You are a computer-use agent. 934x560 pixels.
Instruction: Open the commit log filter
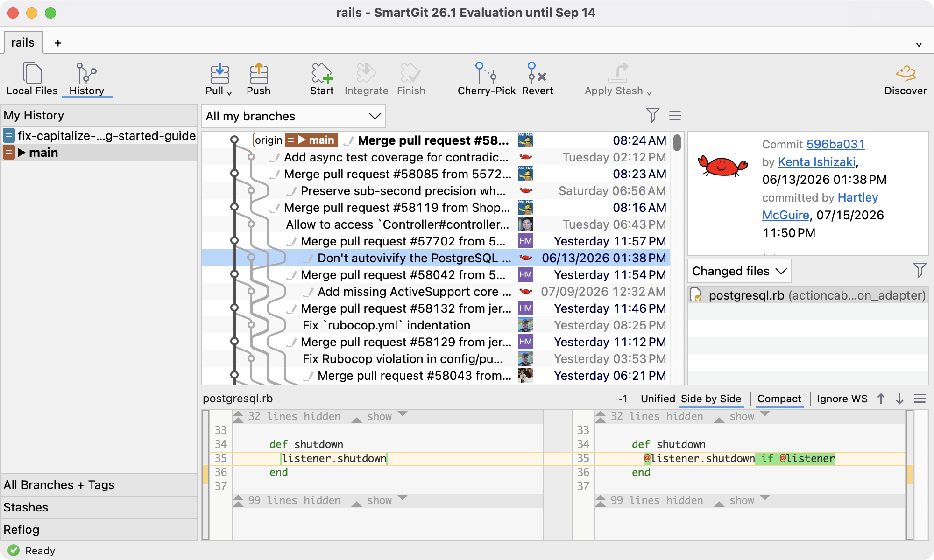coord(652,115)
